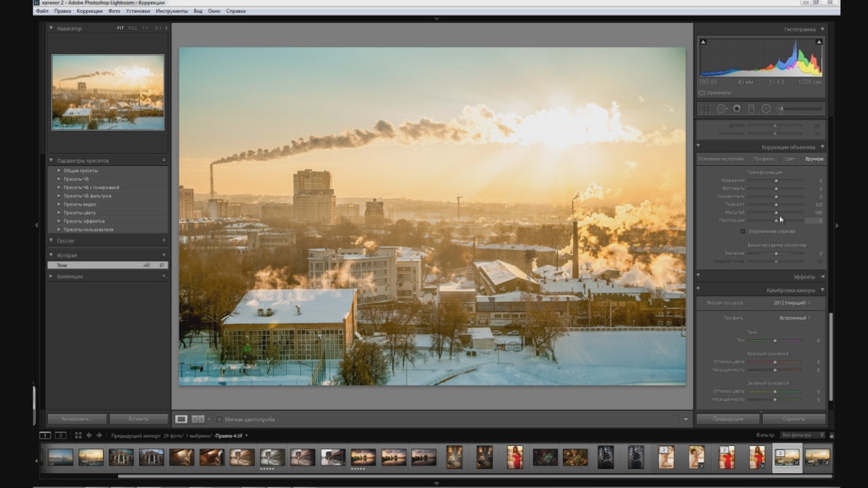Show the top module picker panel
Viewport: 868px width, 488px height.
436,19
